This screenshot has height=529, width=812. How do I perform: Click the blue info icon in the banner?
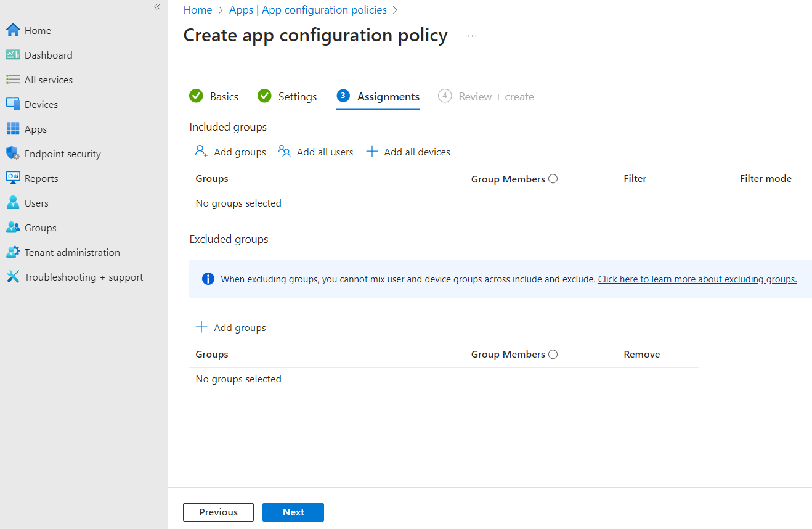pos(208,279)
